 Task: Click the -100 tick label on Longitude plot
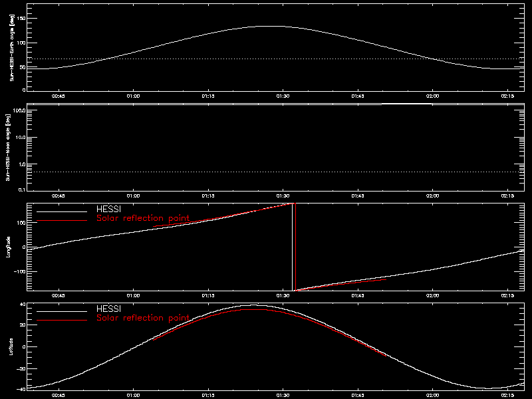[x=20, y=271]
